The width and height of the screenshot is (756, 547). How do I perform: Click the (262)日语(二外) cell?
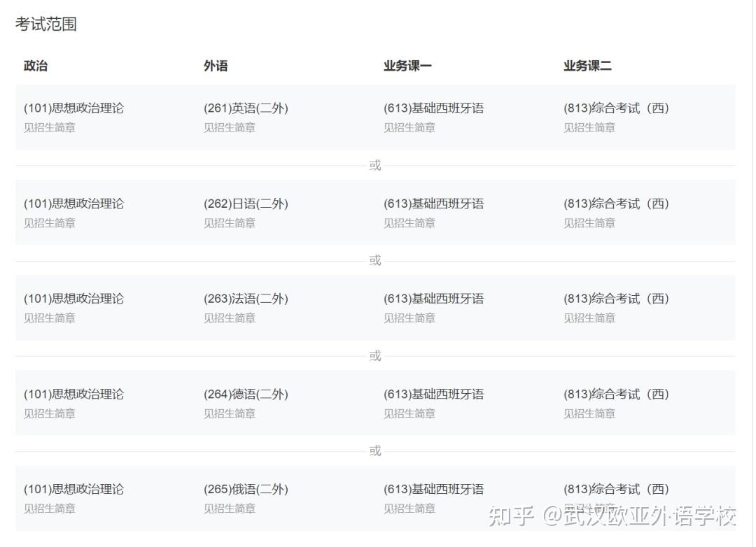(246, 204)
